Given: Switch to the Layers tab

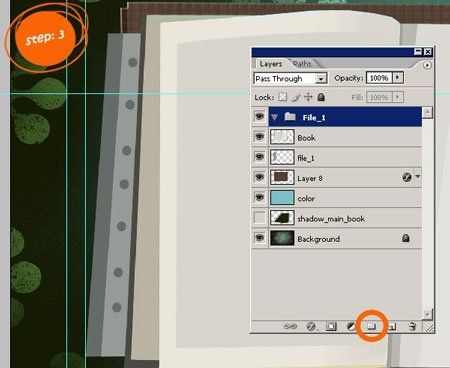Looking at the screenshot, I should pos(271,64).
